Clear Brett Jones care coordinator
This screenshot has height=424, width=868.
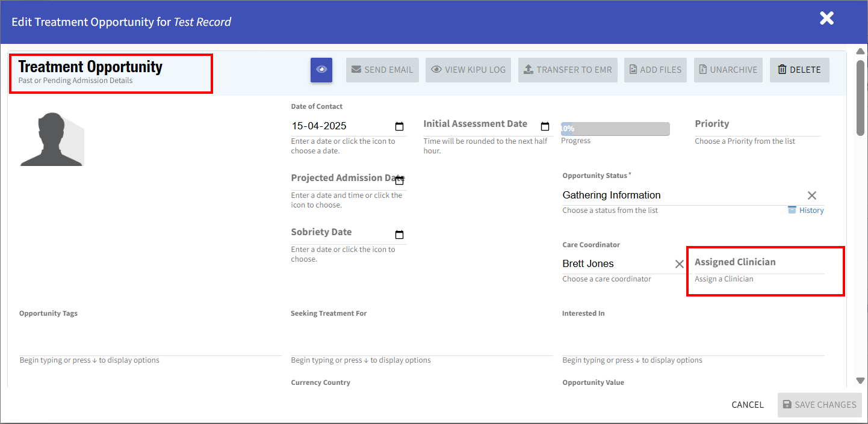point(679,264)
